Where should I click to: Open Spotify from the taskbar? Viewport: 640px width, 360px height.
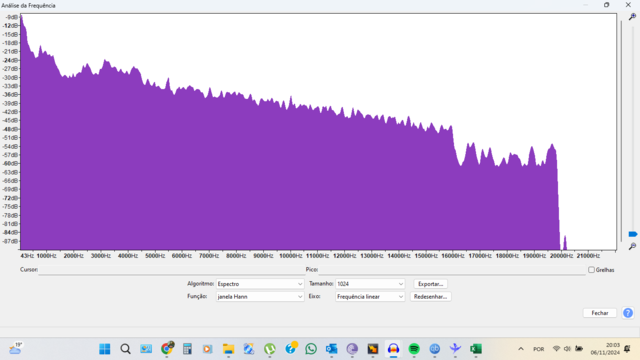(414, 349)
